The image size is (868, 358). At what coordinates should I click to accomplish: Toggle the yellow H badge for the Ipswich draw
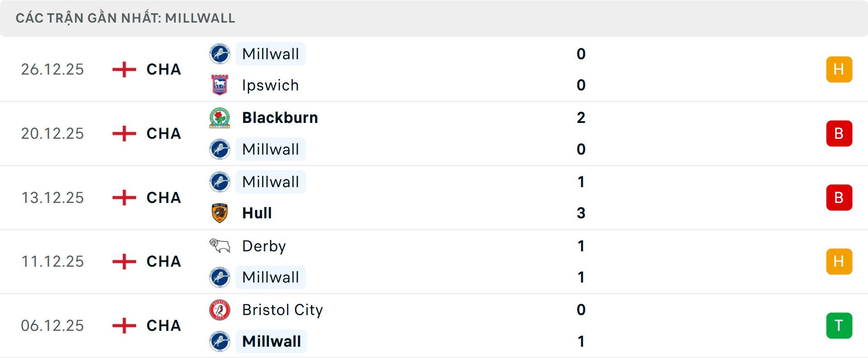point(839,69)
